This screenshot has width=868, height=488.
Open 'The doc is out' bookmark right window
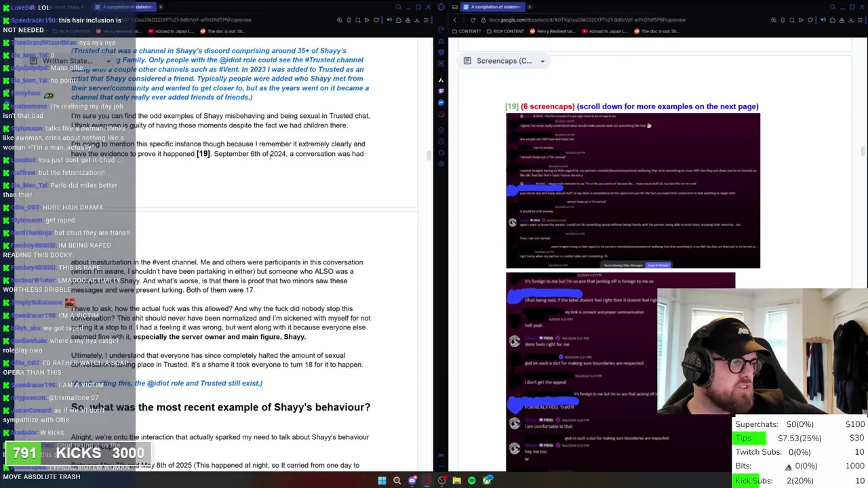click(656, 31)
